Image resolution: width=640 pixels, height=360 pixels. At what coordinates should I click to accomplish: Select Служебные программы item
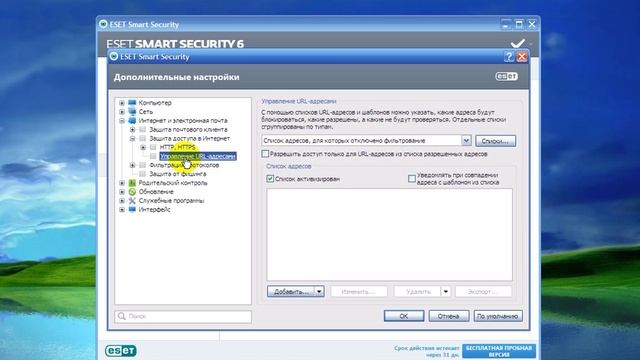point(171,200)
